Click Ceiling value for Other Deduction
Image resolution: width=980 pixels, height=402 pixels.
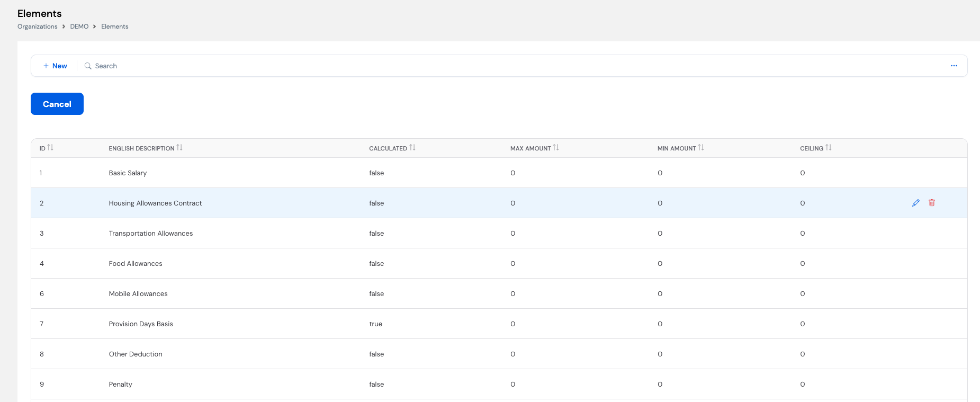pyautogui.click(x=803, y=354)
